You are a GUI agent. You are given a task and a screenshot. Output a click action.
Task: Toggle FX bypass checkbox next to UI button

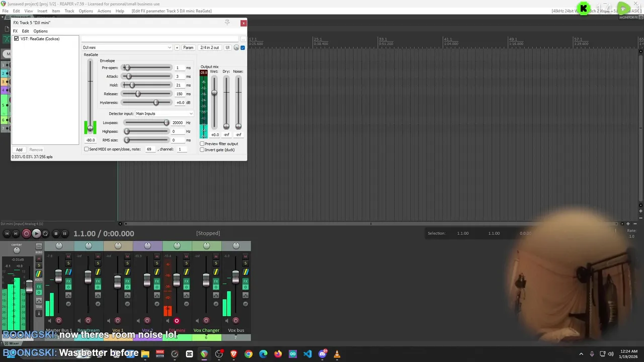[x=243, y=48]
